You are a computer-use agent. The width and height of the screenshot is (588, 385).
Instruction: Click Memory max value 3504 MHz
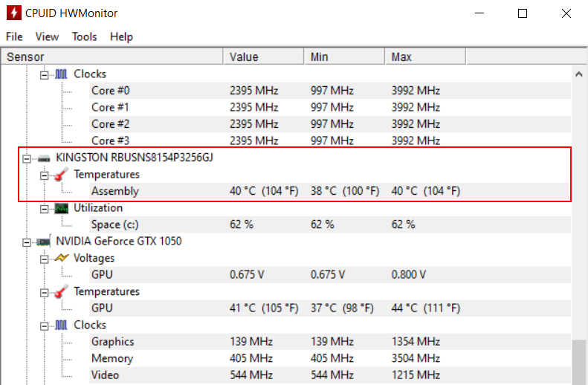(x=416, y=358)
